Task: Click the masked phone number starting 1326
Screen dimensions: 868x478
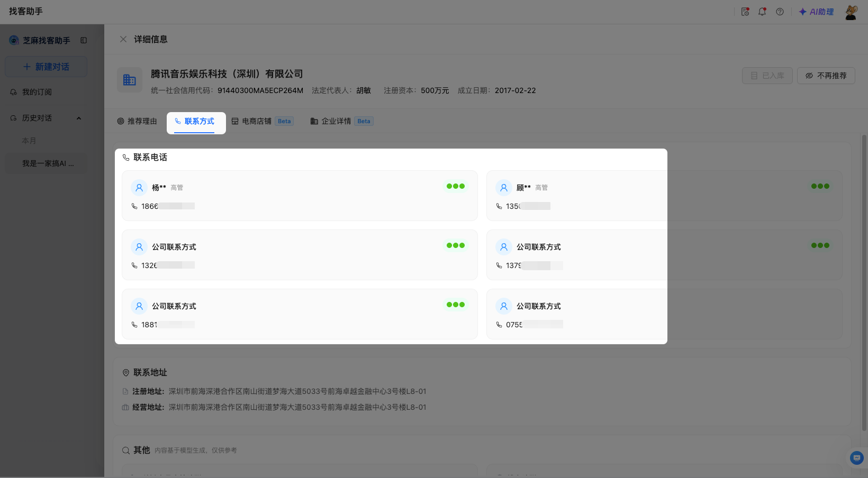Action: click(x=168, y=265)
